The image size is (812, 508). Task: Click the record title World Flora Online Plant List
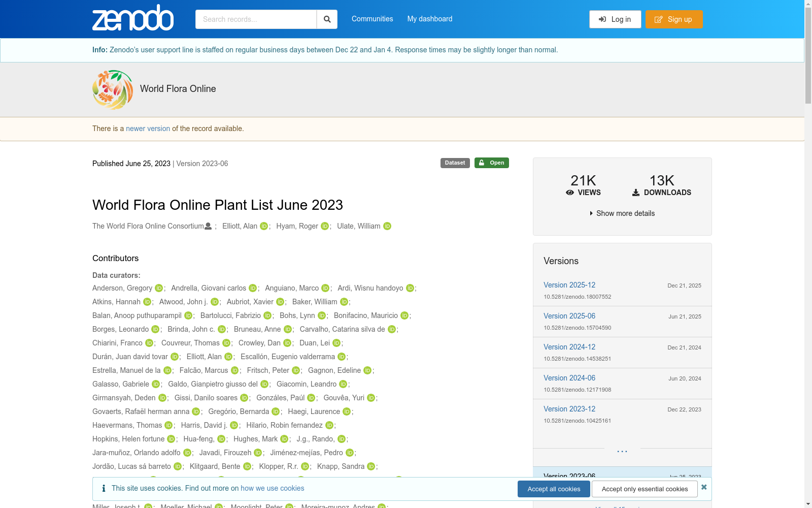tap(218, 205)
